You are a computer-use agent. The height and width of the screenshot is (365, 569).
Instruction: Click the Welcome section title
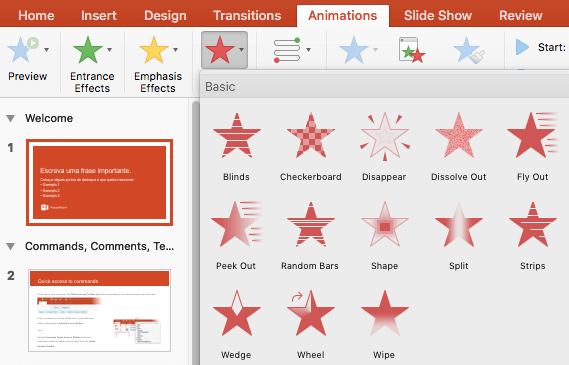pos(49,118)
